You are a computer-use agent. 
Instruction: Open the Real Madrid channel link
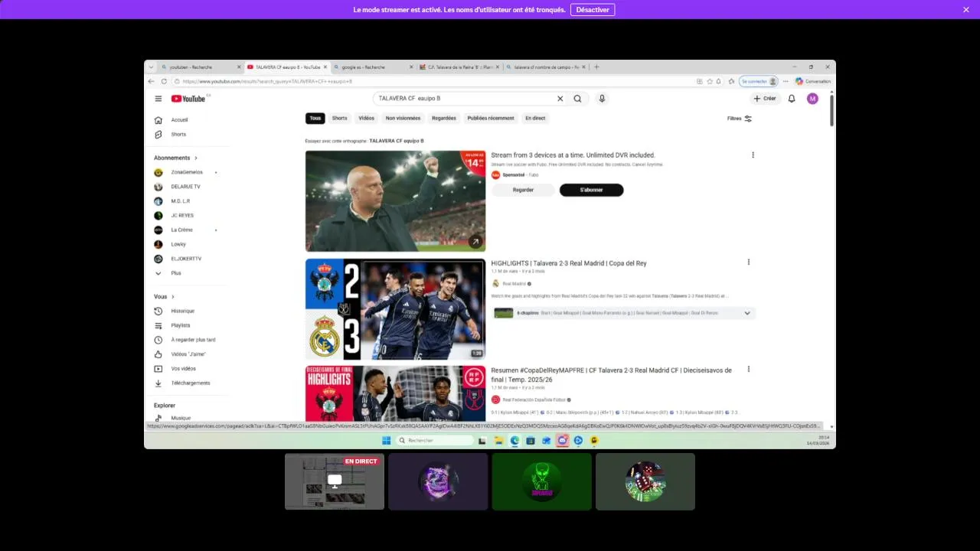point(514,284)
